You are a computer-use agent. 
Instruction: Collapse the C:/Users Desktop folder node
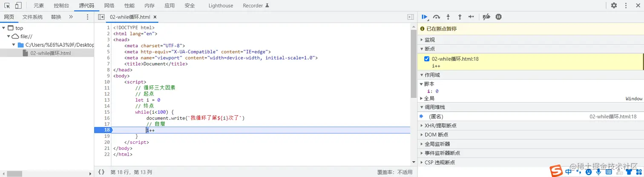14,45
